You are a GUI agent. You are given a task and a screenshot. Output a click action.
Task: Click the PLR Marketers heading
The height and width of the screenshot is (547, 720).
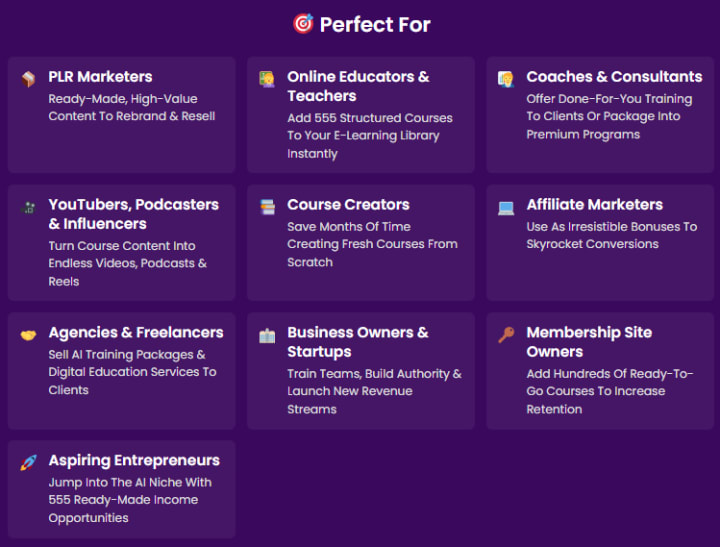(x=100, y=77)
